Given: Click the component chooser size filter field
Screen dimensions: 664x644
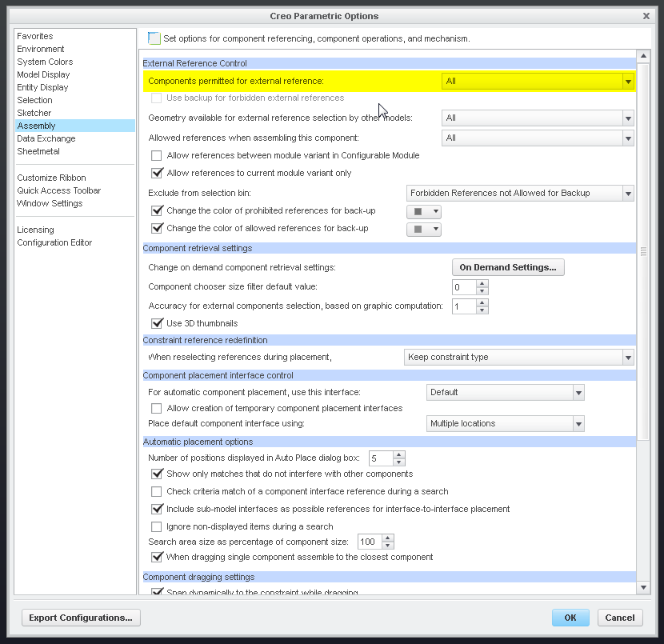Looking at the screenshot, I should coord(464,287).
